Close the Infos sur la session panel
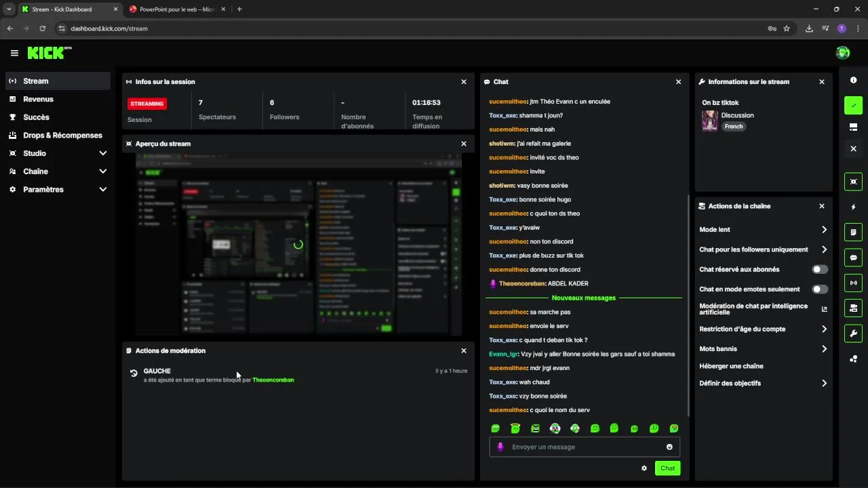868x488 pixels. tap(464, 81)
